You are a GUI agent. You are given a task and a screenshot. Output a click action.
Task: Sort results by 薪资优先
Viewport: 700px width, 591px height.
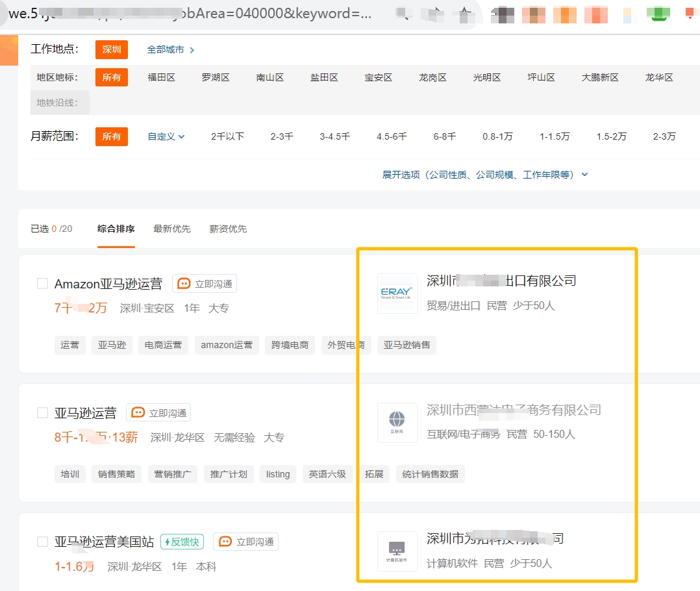click(x=228, y=229)
